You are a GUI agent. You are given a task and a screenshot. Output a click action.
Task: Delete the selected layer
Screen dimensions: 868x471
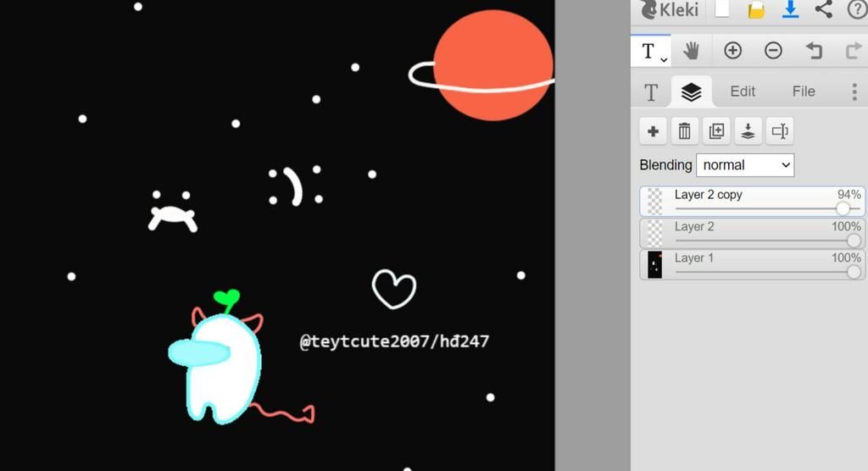point(685,131)
